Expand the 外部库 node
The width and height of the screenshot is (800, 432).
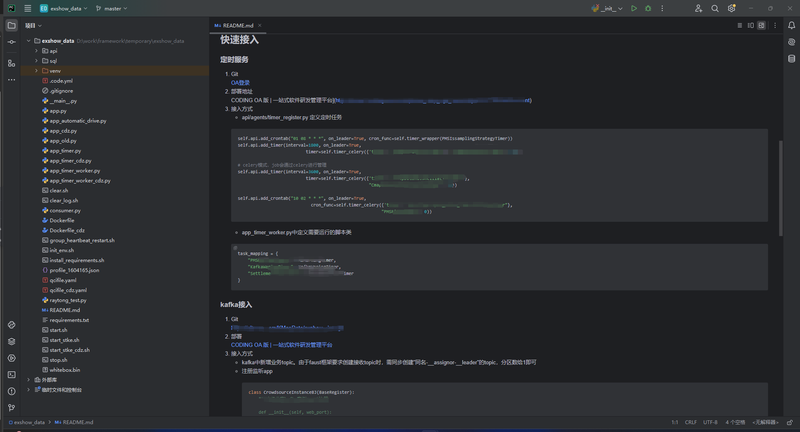[x=29, y=380]
